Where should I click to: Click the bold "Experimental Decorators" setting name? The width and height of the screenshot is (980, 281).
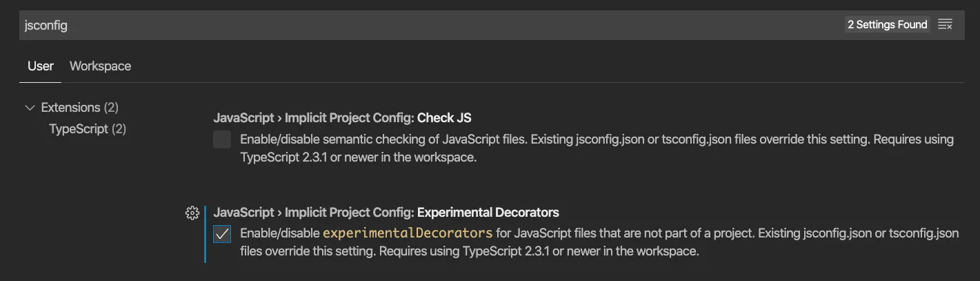point(488,212)
